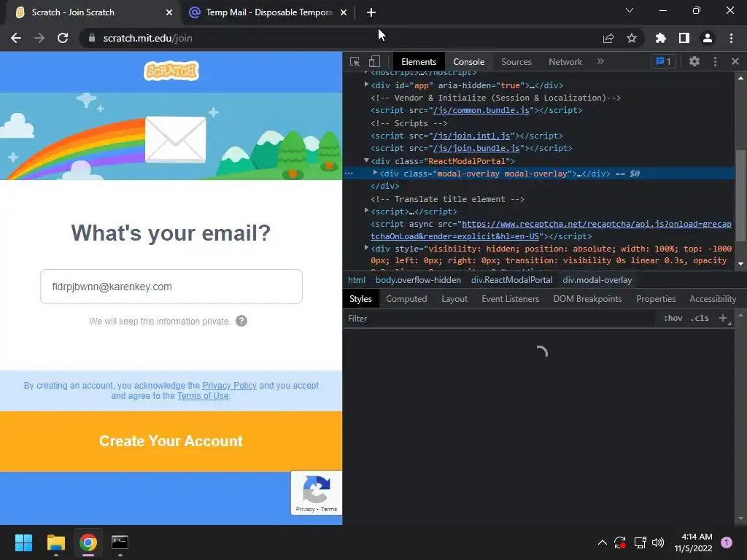Open the issues counter badge
This screenshot has width=747, height=560.
click(x=663, y=61)
